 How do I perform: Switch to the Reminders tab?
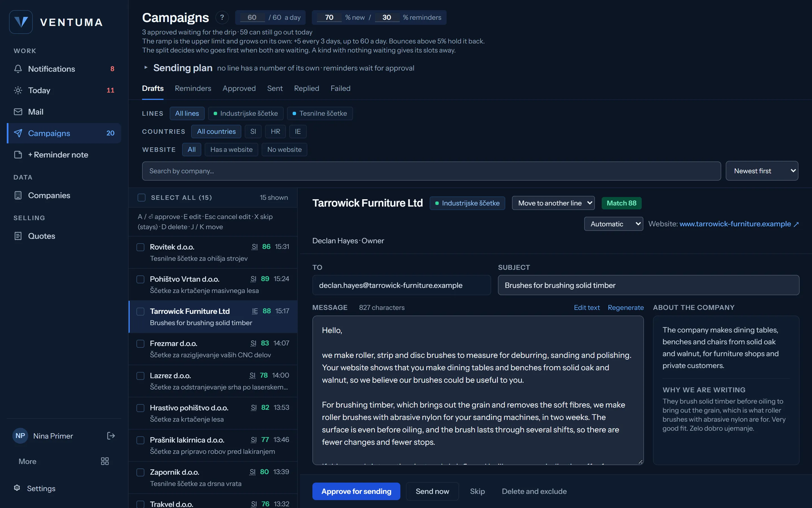point(193,88)
